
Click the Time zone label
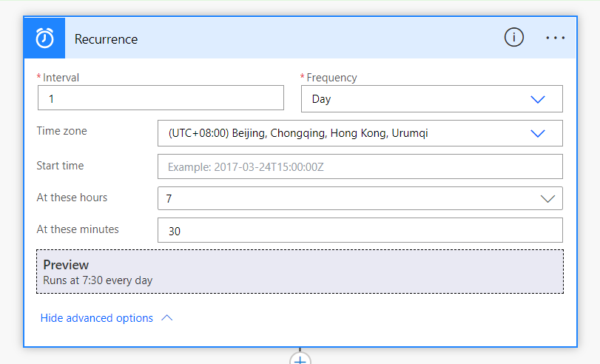(x=61, y=131)
